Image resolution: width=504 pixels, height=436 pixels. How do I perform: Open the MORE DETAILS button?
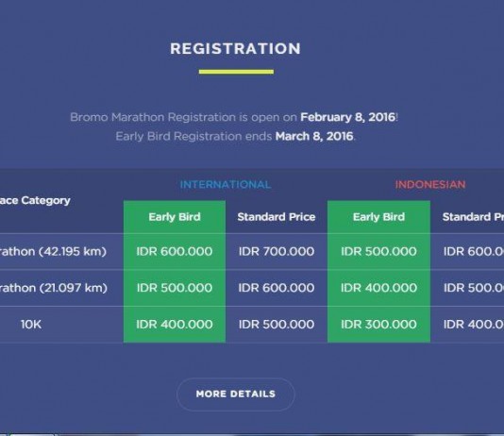[x=236, y=394]
